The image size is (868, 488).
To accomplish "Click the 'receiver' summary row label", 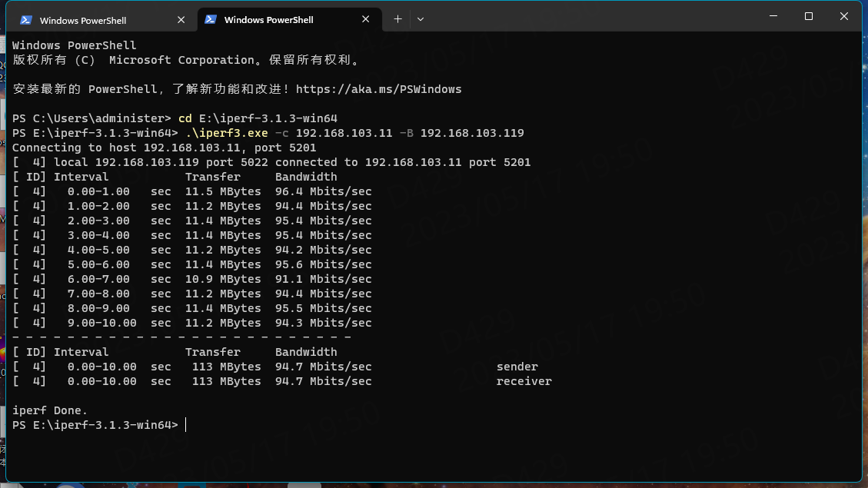I will click(524, 381).
